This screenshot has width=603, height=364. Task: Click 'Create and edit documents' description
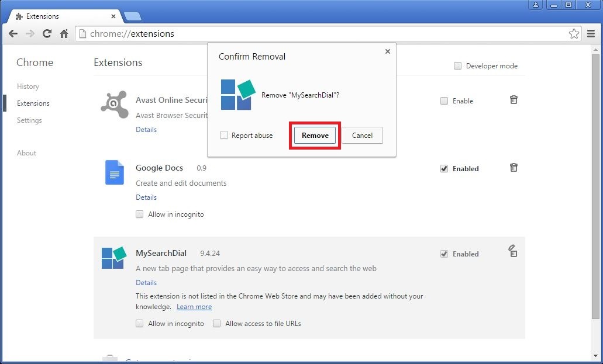(181, 183)
